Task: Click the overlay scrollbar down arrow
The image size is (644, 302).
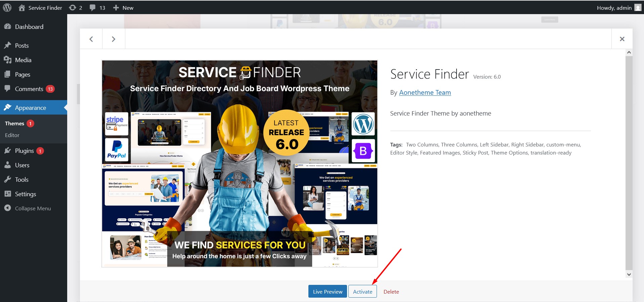Action: [x=629, y=274]
